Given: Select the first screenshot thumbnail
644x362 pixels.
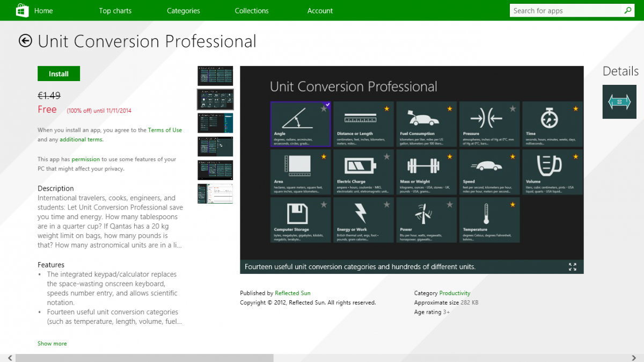Looking at the screenshot, I should [x=215, y=76].
